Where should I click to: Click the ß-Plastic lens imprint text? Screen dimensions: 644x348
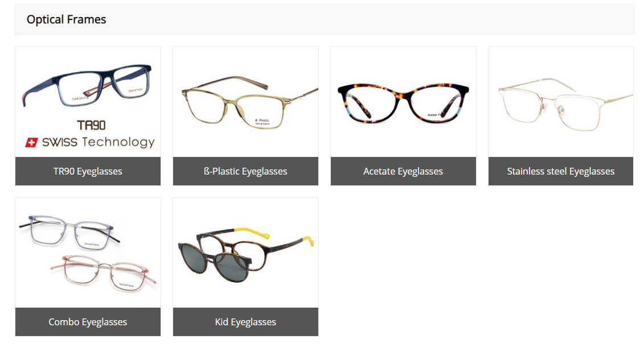(x=262, y=122)
